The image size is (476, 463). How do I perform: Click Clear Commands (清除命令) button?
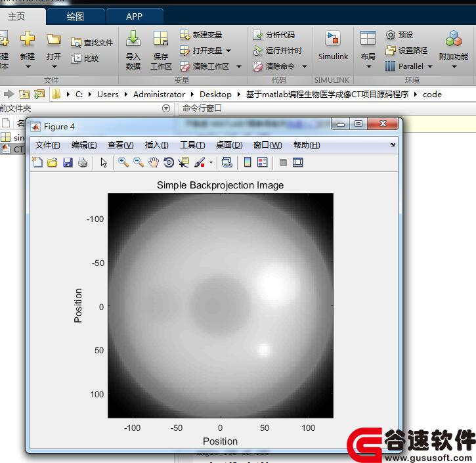(274, 66)
